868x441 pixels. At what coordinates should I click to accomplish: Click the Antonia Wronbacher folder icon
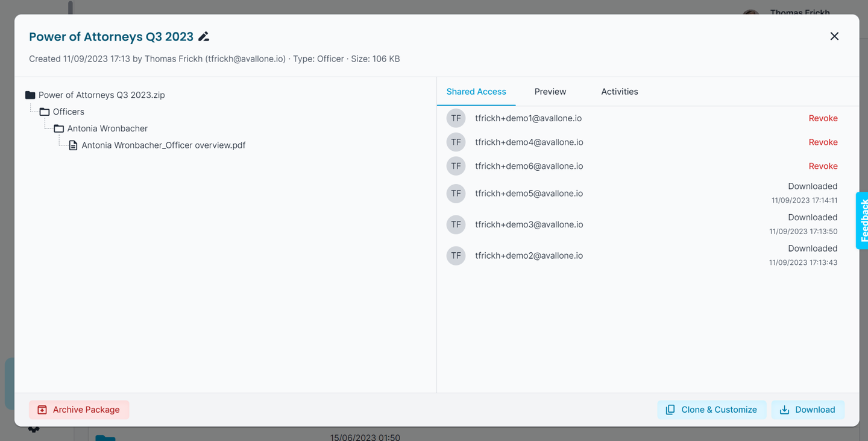(x=59, y=128)
